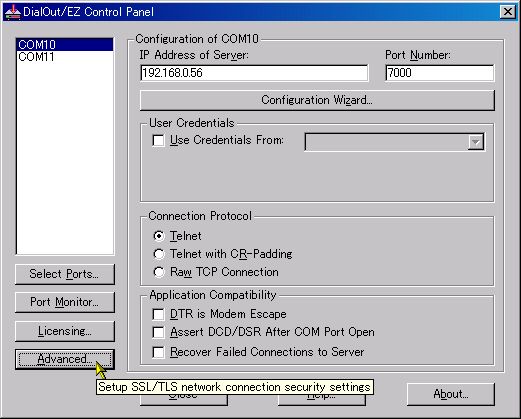Expand the credentials source dropdown
This screenshot has height=419, width=521.
click(x=476, y=142)
